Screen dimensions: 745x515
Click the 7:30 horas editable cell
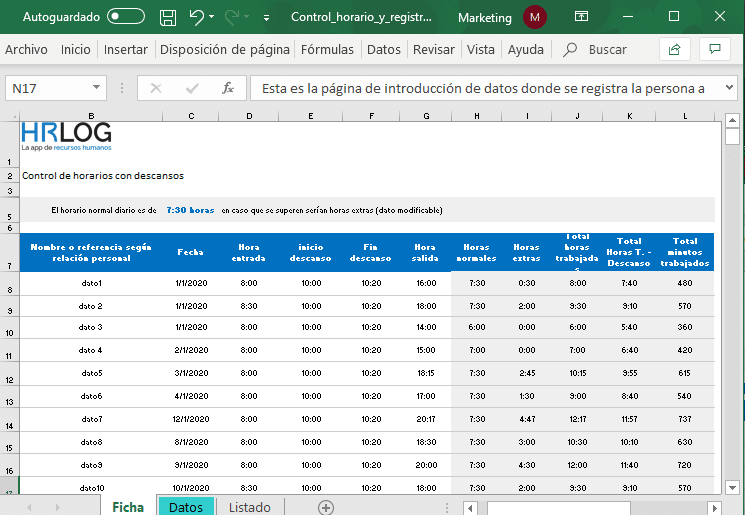tap(190, 210)
